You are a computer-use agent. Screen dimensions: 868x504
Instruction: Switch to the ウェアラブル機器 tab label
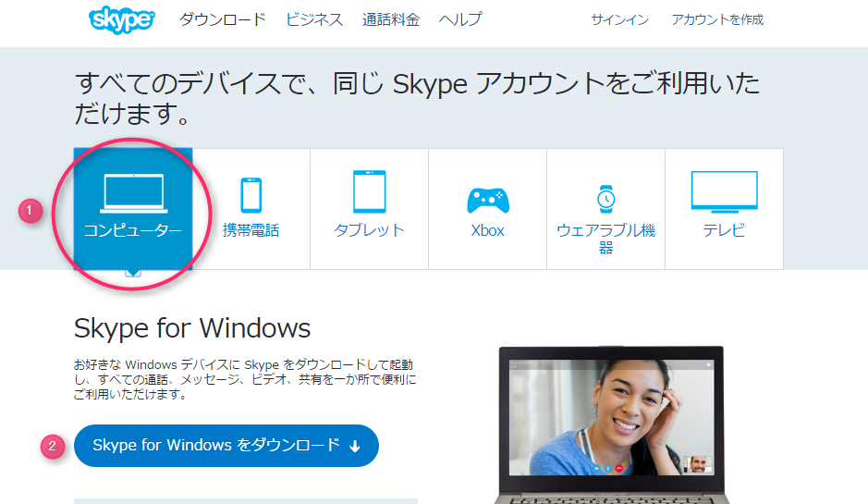pyautogui.click(x=606, y=239)
